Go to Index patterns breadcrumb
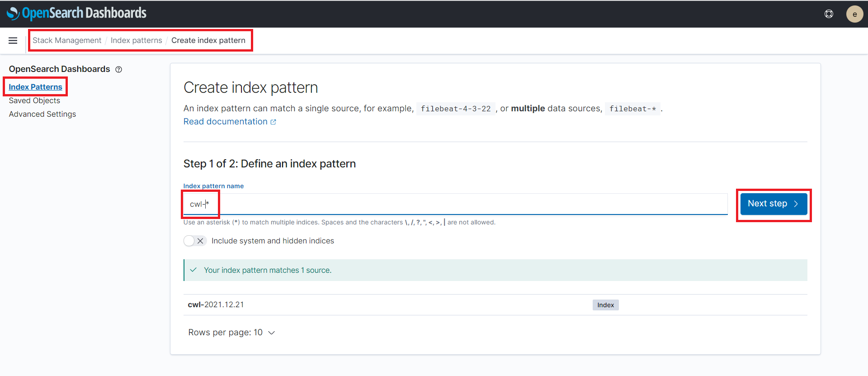This screenshot has height=376, width=868. coord(136,40)
